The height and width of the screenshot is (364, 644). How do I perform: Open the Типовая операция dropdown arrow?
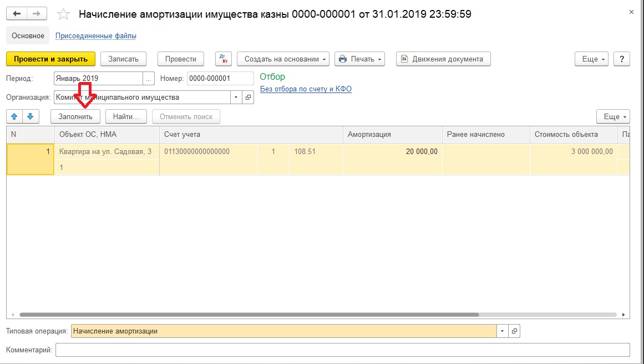[502, 331]
